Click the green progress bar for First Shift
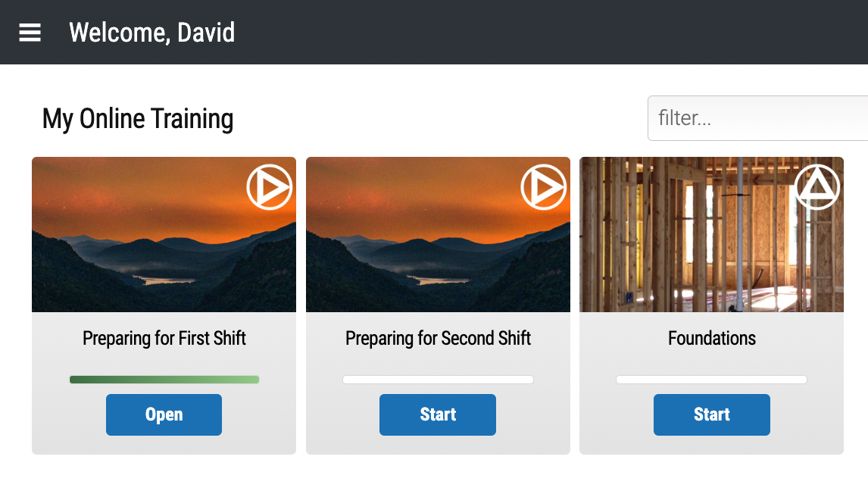The height and width of the screenshot is (491, 868). [x=164, y=380]
